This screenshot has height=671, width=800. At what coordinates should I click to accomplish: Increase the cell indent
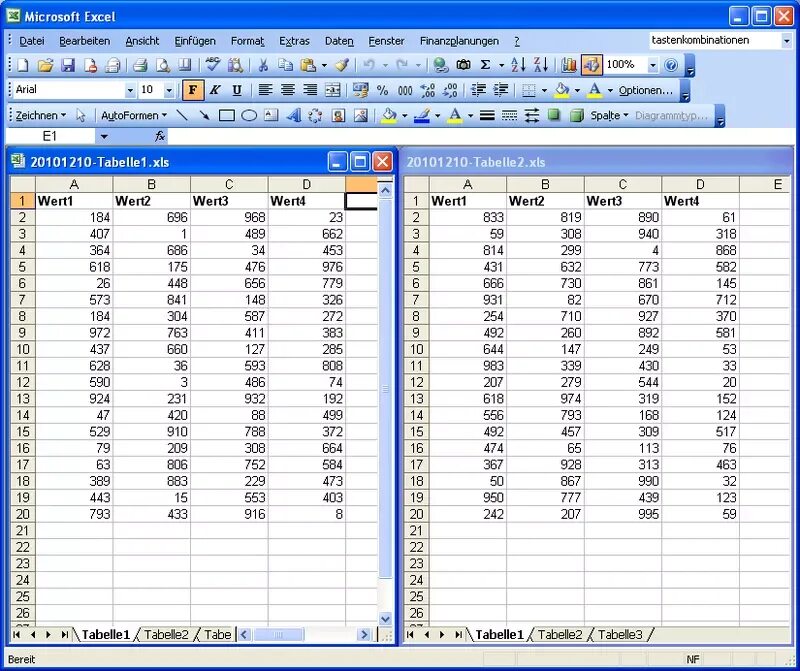[501, 90]
